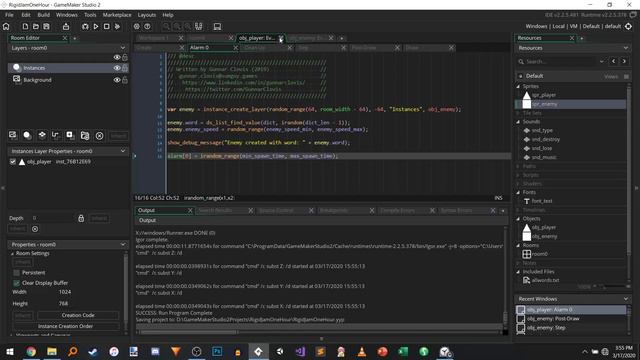Image resolution: width=640 pixels, height=360 pixels.
Task: Run the game with play icon
Action: tap(96, 27)
